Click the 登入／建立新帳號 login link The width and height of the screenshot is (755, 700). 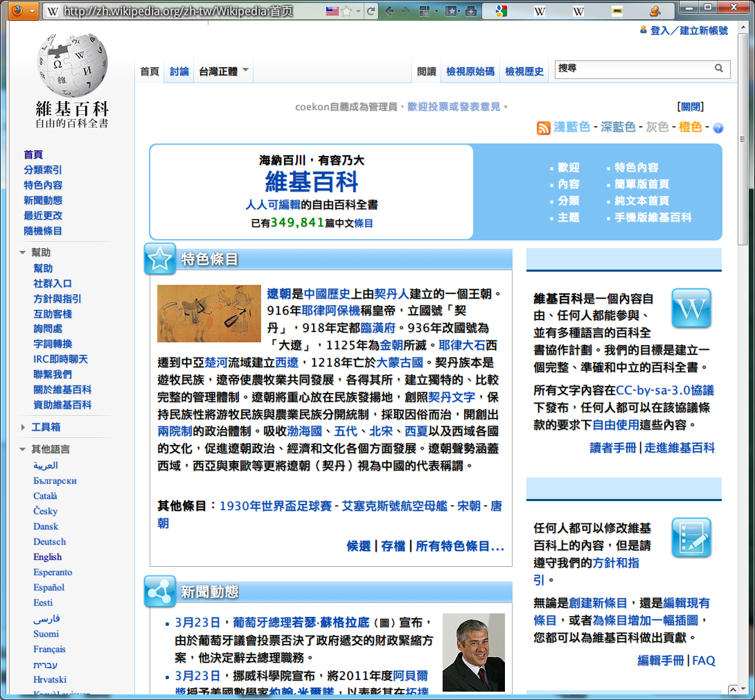click(x=689, y=30)
